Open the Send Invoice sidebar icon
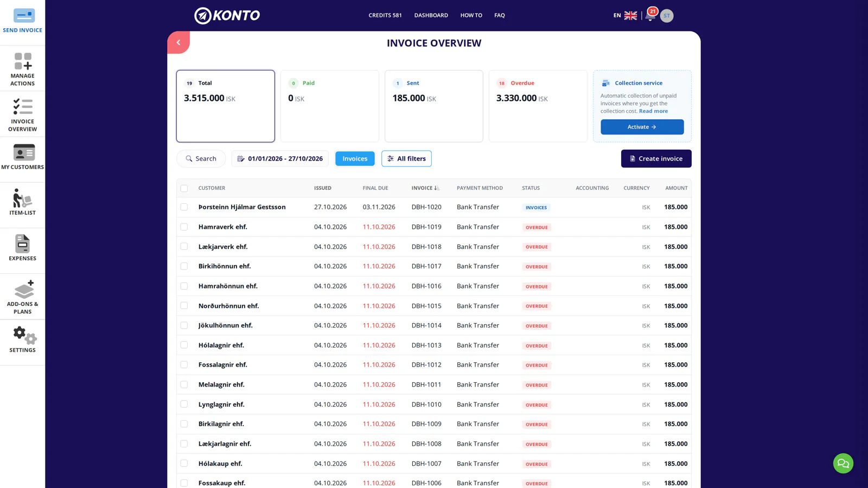The height and width of the screenshot is (488, 868). 22,21
